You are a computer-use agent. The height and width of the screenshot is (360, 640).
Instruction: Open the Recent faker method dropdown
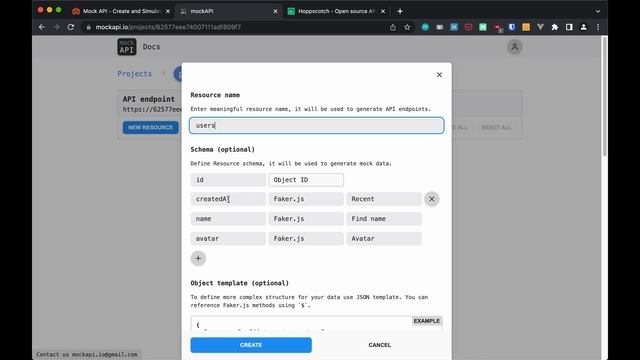tap(384, 199)
